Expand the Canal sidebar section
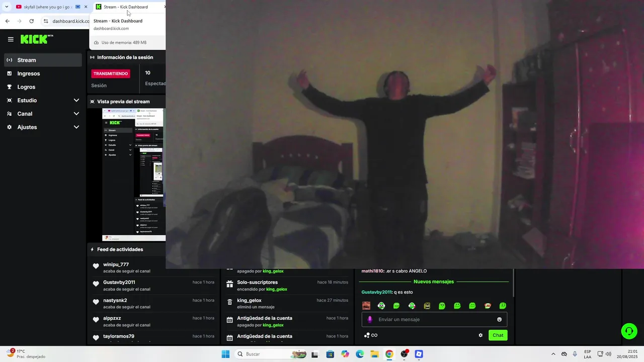 [43, 114]
